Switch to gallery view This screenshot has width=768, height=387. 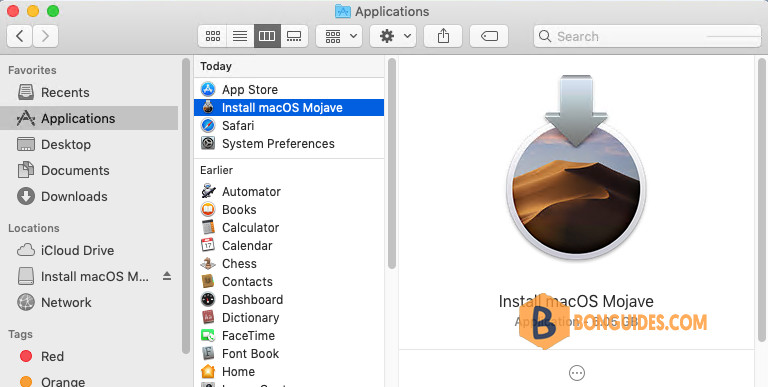(294, 36)
